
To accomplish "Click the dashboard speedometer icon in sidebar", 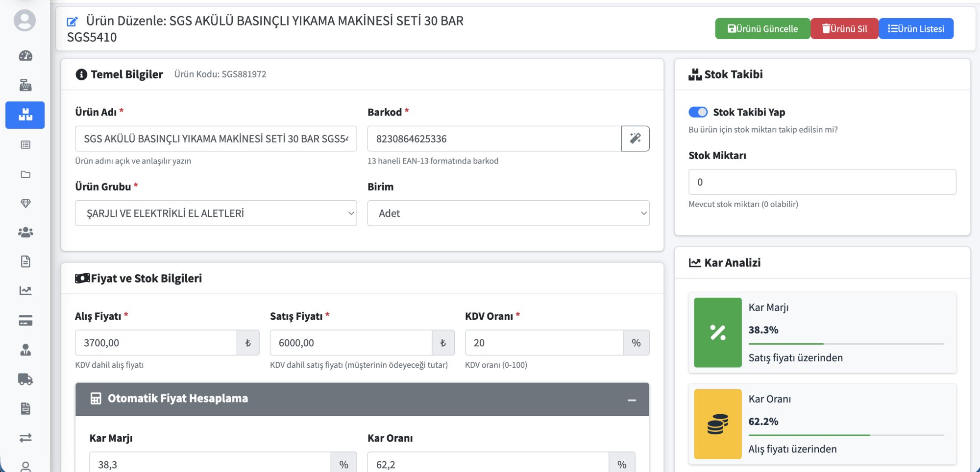I will coord(25,56).
